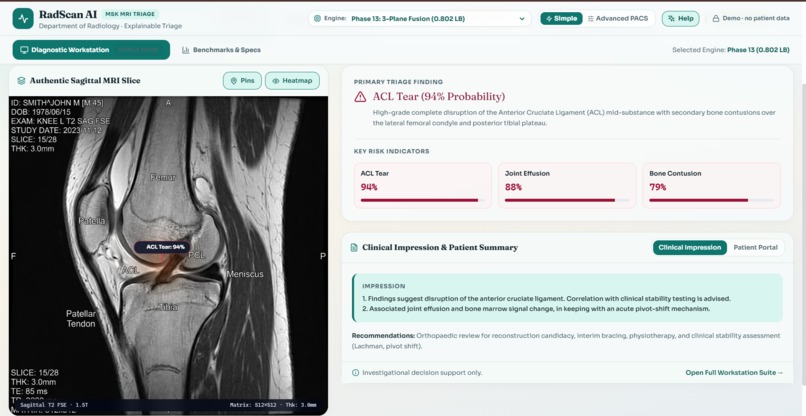This screenshot has height=416, width=806.
Task: Click the Joint Effusion progress bar
Action: pyautogui.click(x=567, y=200)
